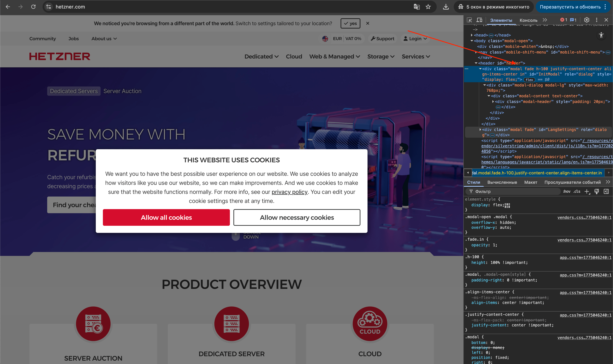Image resolution: width=613 pixels, height=364 pixels.
Task: Switch to the 'Элементы' DevTools tab
Action: click(x=501, y=20)
